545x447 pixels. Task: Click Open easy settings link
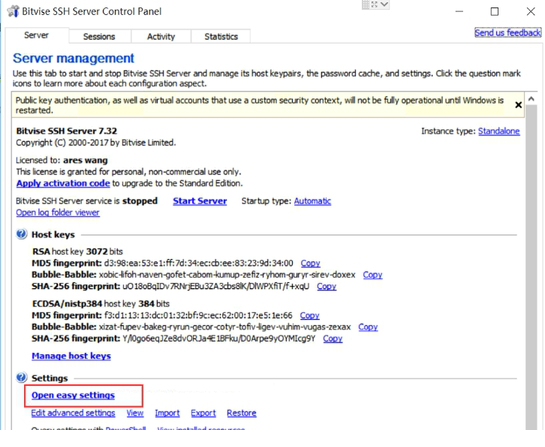coord(73,395)
